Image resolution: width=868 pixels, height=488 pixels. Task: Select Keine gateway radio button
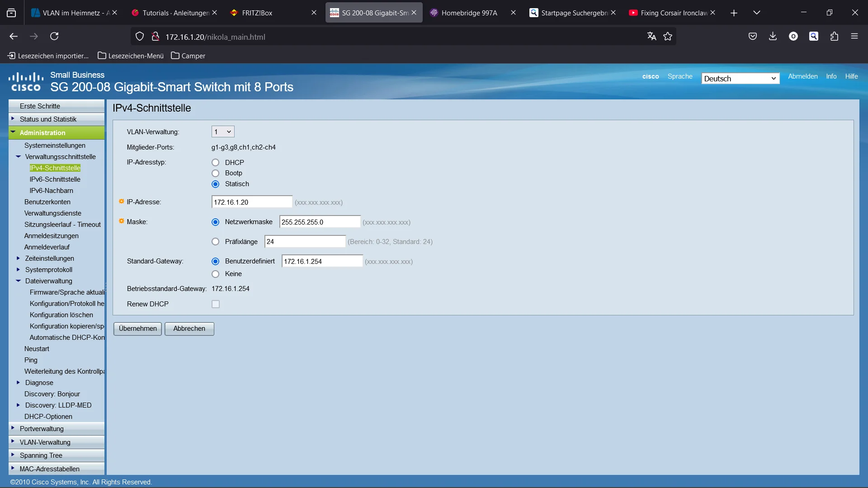[x=216, y=274]
